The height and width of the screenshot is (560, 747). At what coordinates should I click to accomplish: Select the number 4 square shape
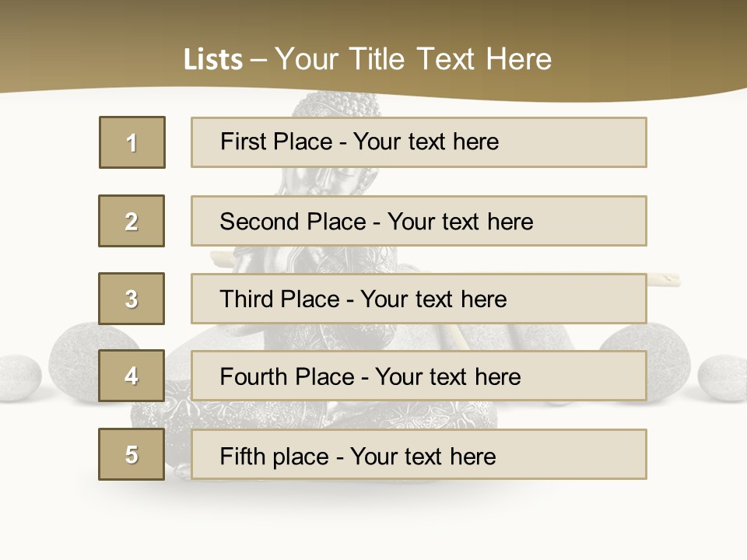point(132,376)
